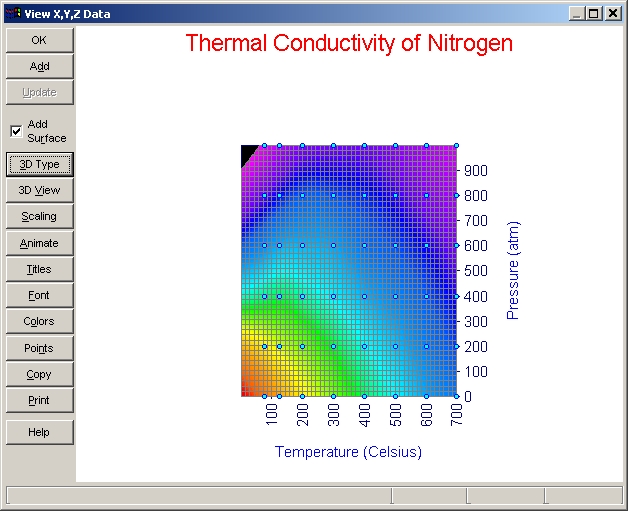Click the Temperature (Celsius) axis label
The width and height of the screenshot is (628, 511).
348,452
